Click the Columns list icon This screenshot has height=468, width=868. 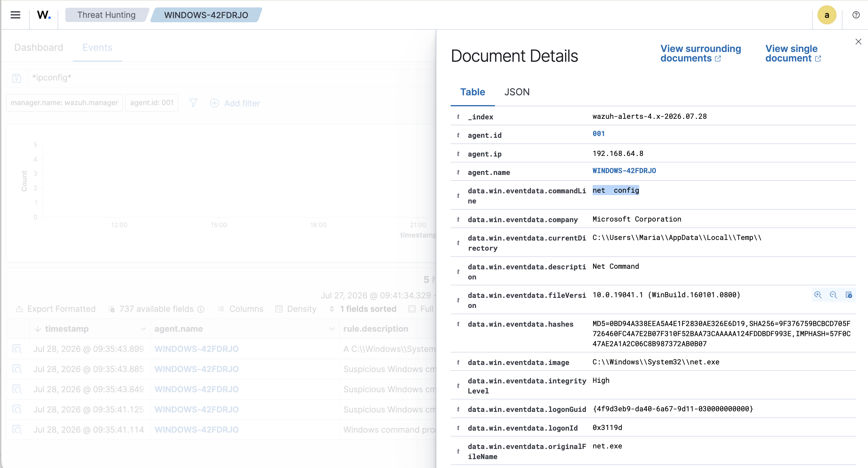click(x=221, y=309)
